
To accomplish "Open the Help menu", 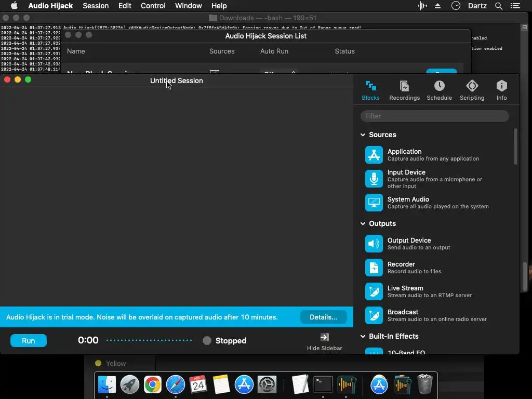I will tap(219, 6).
